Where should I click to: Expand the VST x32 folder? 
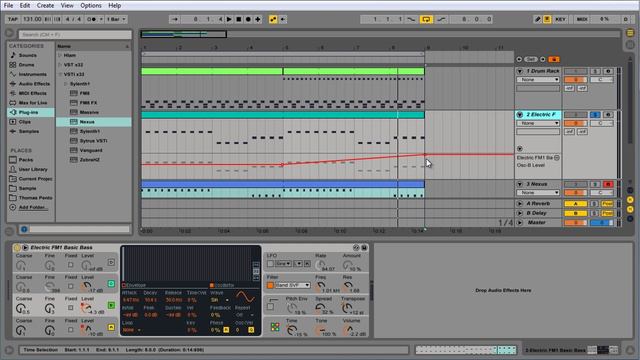coord(60,64)
